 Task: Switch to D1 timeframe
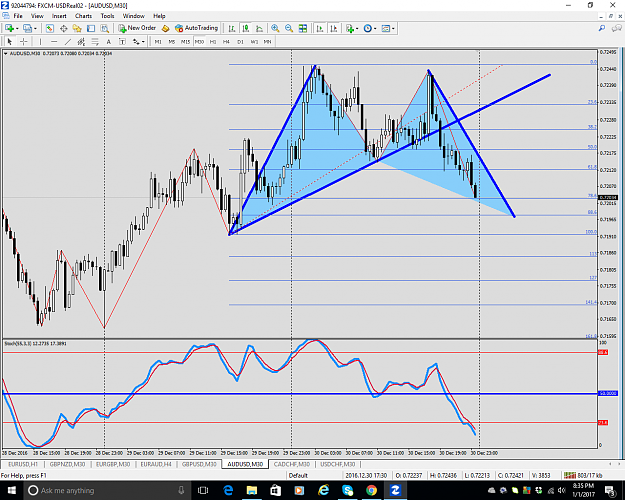pos(240,41)
